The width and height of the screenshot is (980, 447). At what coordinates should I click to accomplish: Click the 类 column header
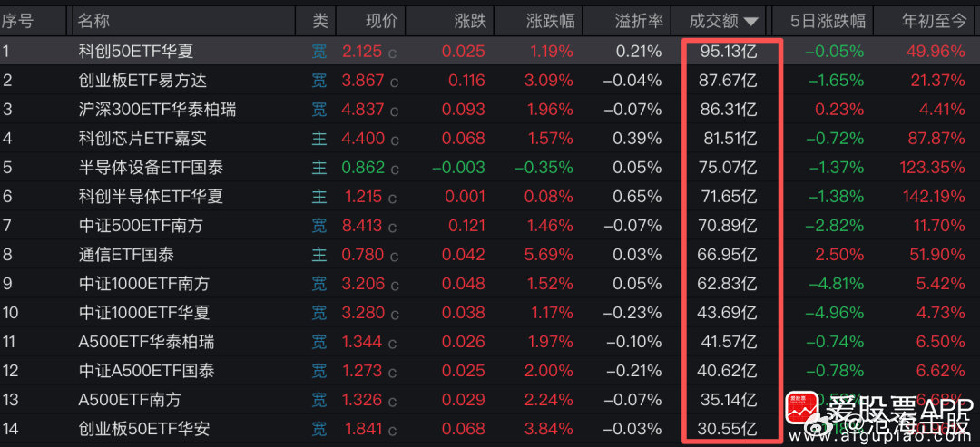[319, 21]
